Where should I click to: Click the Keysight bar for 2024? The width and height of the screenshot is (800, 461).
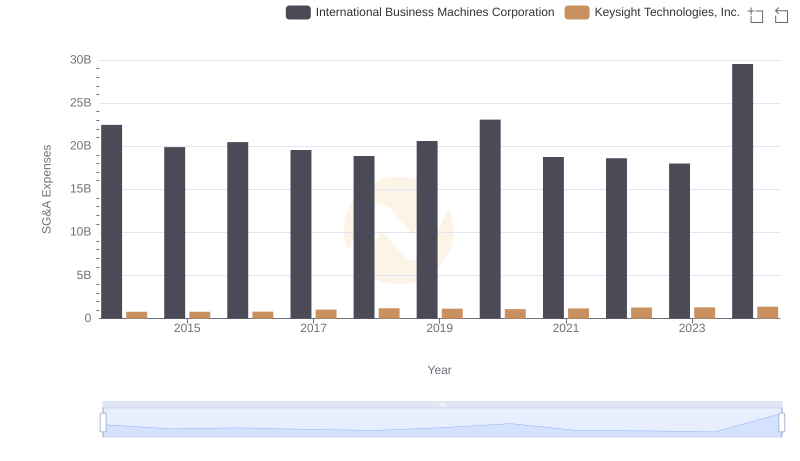[768, 313]
